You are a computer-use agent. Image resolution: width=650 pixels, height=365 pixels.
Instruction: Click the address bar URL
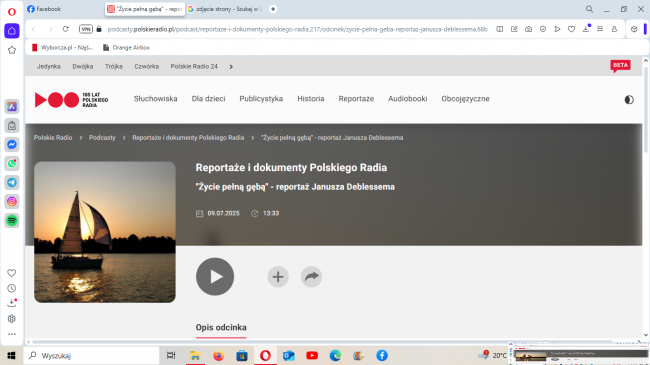tap(297, 29)
